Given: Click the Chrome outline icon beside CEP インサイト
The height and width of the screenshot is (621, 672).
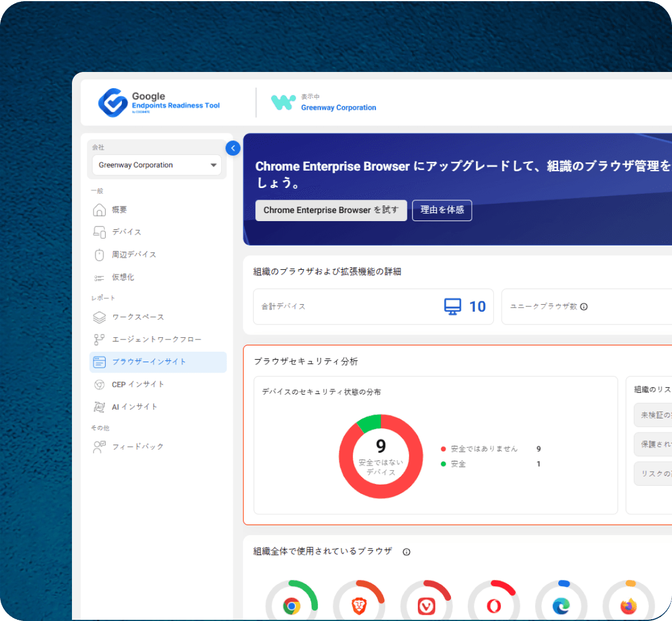Looking at the screenshot, I should click(x=99, y=384).
